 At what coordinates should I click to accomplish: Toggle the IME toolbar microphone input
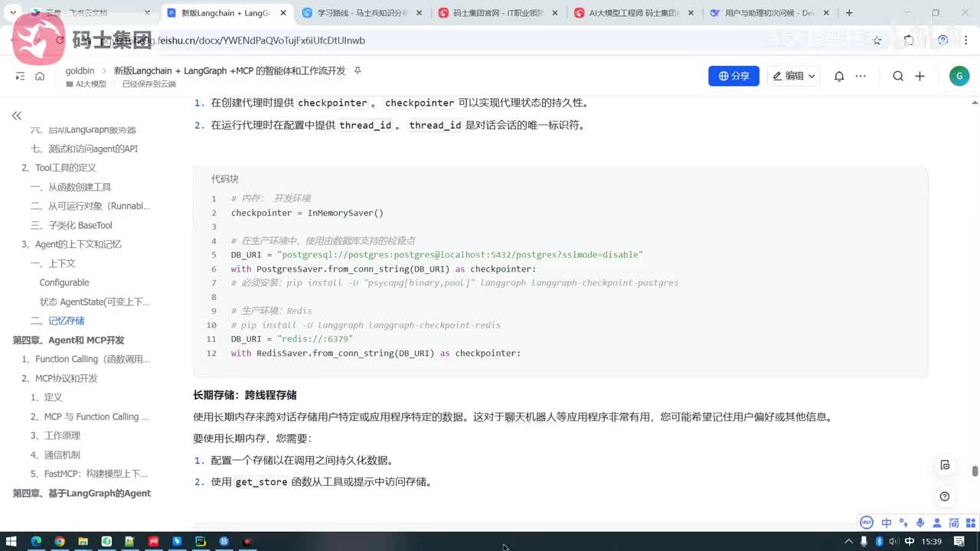point(920,523)
